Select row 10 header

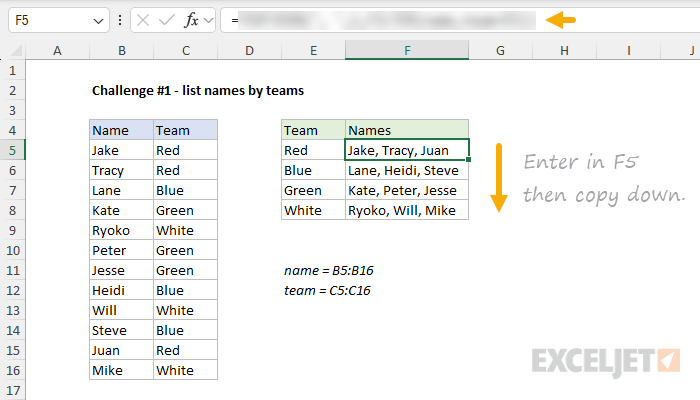(x=12, y=250)
